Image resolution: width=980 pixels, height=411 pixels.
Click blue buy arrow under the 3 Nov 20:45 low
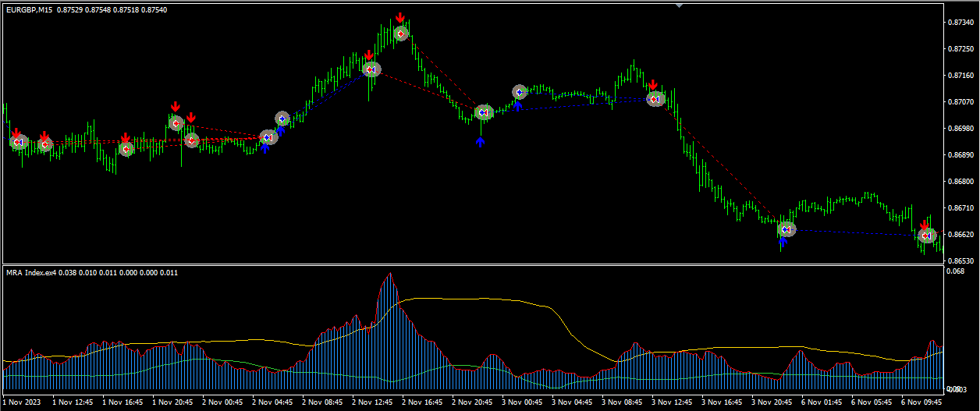[x=783, y=242]
